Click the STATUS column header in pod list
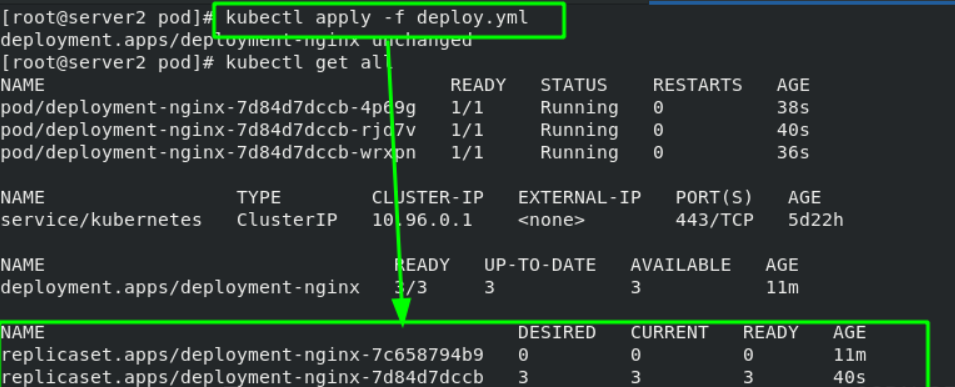This screenshot has width=955, height=387. pos(573,85)
